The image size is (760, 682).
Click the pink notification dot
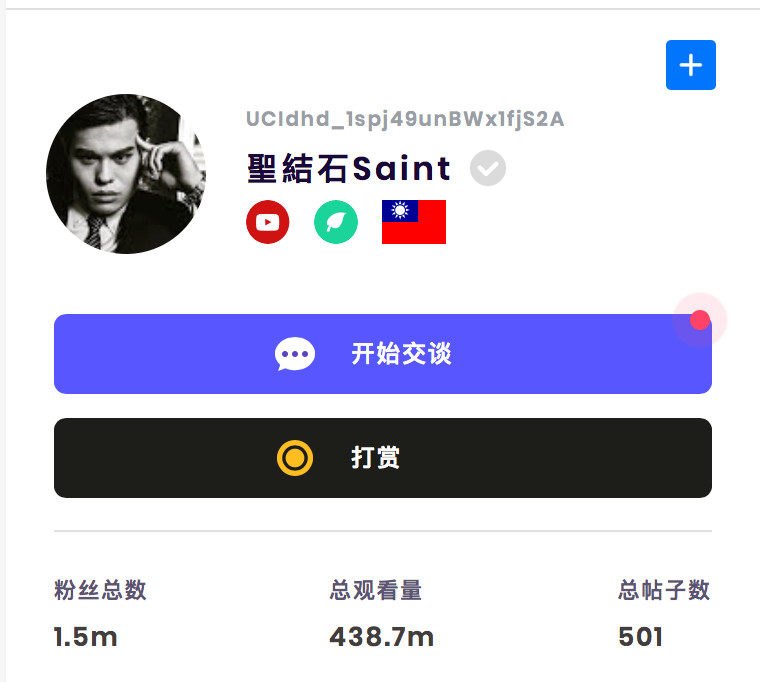click(x=700, y=320)
